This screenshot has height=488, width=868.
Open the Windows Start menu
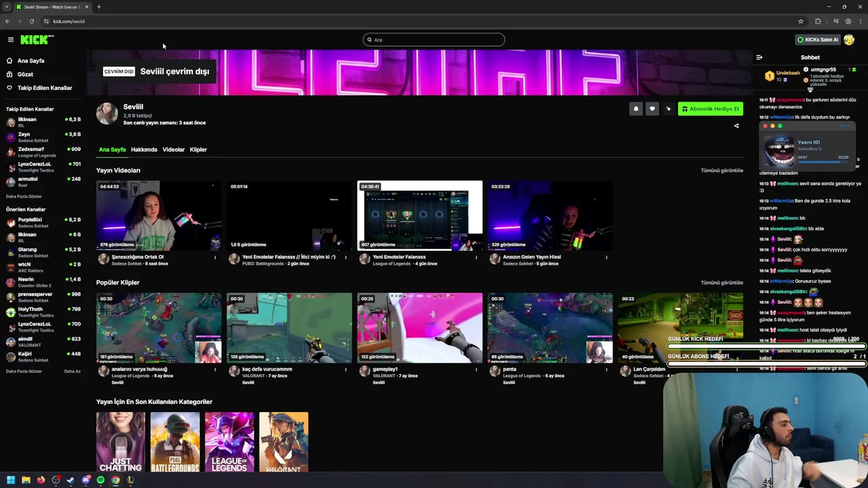pyautogui.click(x=11, y=481)
